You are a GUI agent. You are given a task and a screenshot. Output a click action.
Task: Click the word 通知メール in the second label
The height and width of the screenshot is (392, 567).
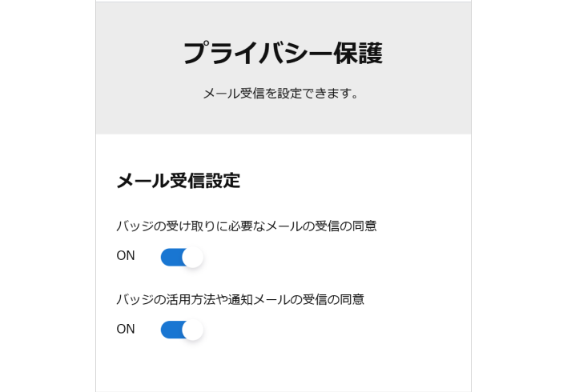click(x=260, y=299)
